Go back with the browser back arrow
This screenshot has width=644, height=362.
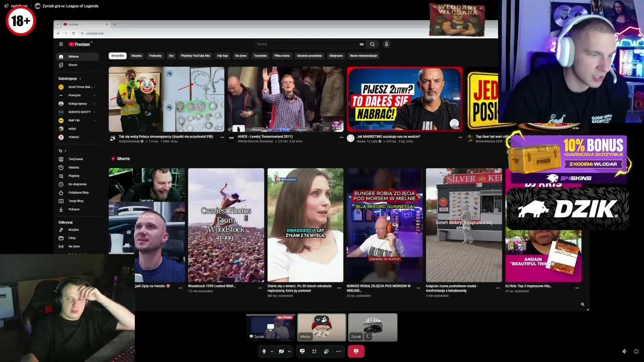[58, 33]
